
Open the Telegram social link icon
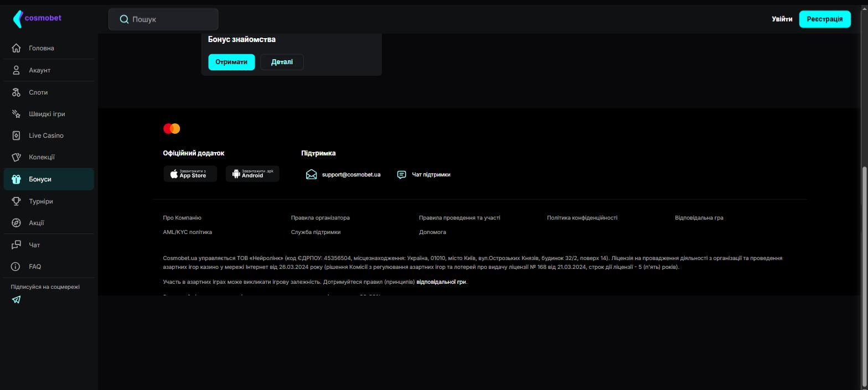pos(16,300)
